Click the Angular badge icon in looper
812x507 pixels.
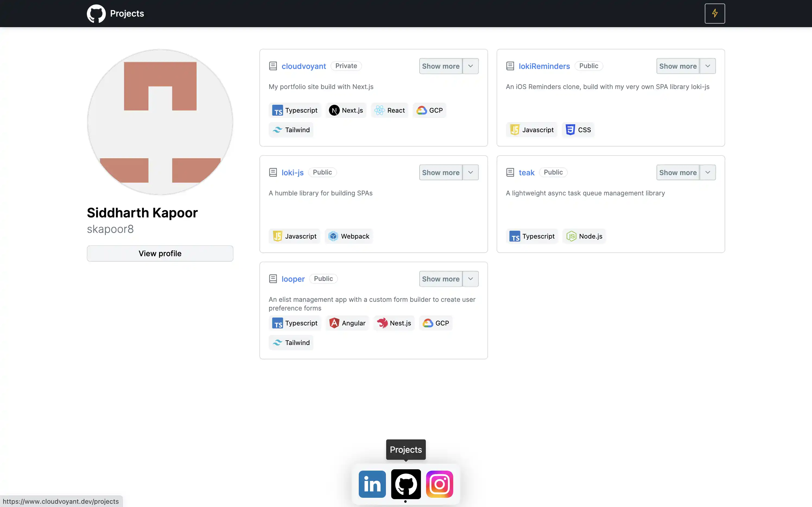(x=334, y=323)
